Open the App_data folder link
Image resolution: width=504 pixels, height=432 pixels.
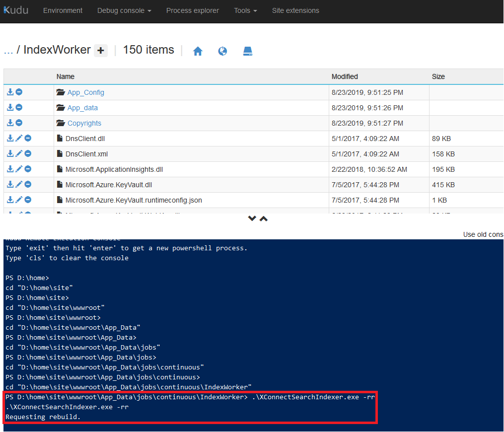click(x=82, y=108)
